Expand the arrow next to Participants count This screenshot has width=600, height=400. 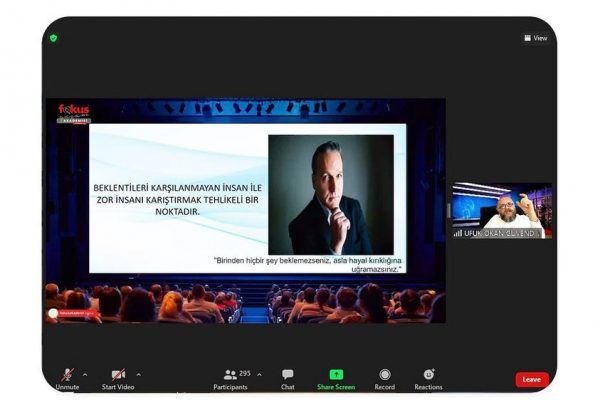pyautogui.click(x=259, y=374)
